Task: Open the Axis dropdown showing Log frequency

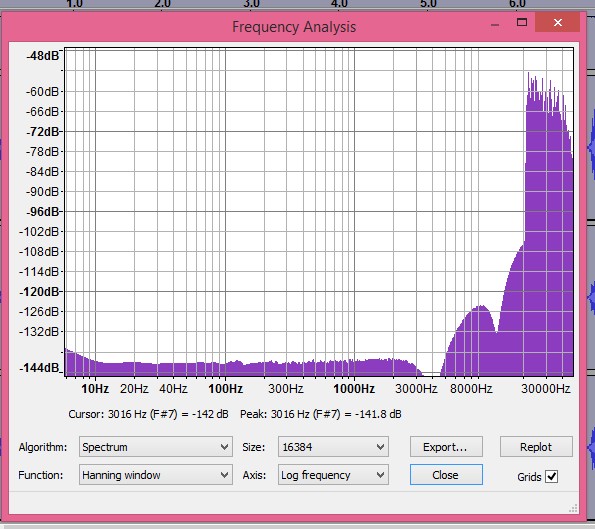Action: 333,475
